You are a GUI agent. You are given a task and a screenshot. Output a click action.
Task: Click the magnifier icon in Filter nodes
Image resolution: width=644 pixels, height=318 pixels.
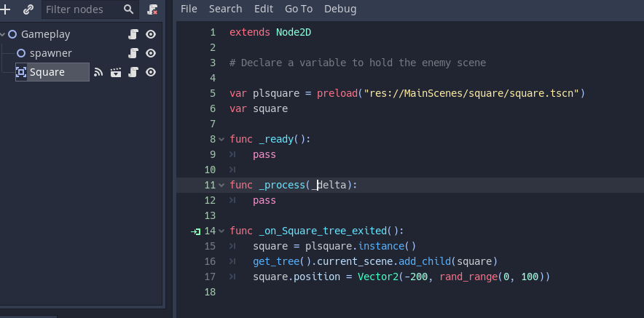click(128, 9)
